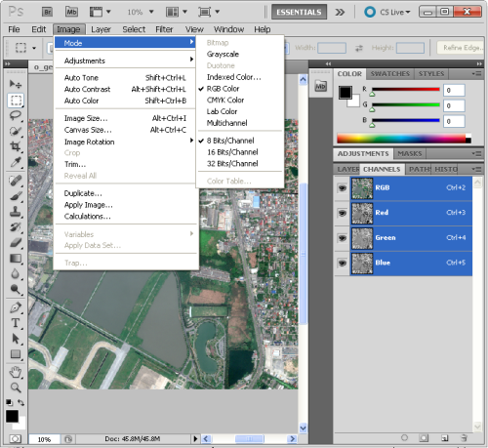This screenshot has width=488, height=448.
Task: Select the Lasso tool
Action: (16, 115)
